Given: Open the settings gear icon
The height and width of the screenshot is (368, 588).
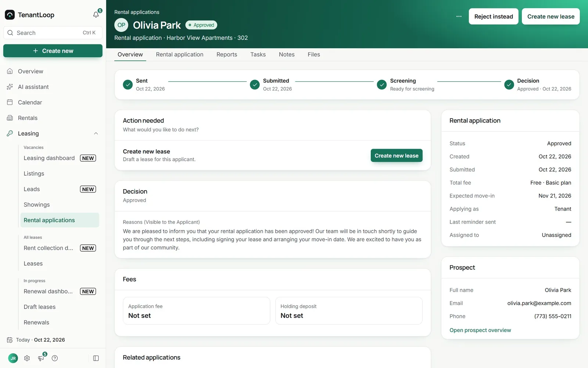Looking at the screenshot, I should tap(27, 358).
